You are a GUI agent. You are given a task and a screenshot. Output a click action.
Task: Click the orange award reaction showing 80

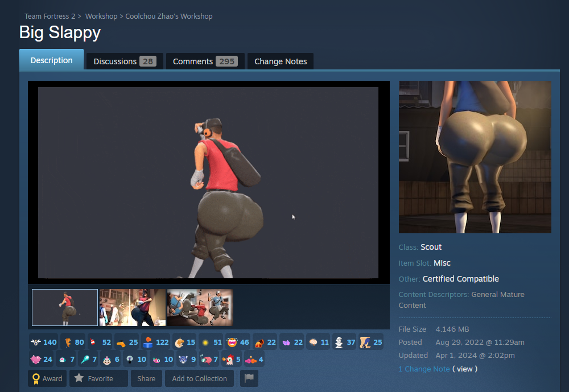[x=73, y=342]
